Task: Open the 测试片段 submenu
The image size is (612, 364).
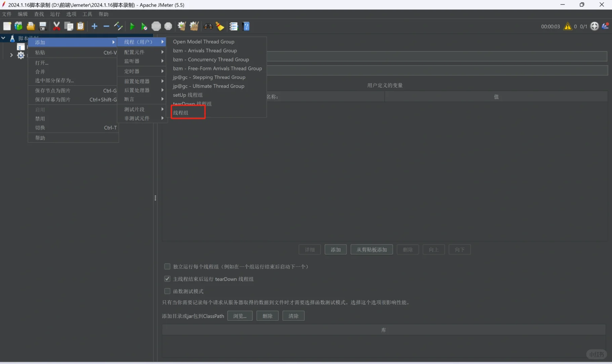Action: (142, 109)
